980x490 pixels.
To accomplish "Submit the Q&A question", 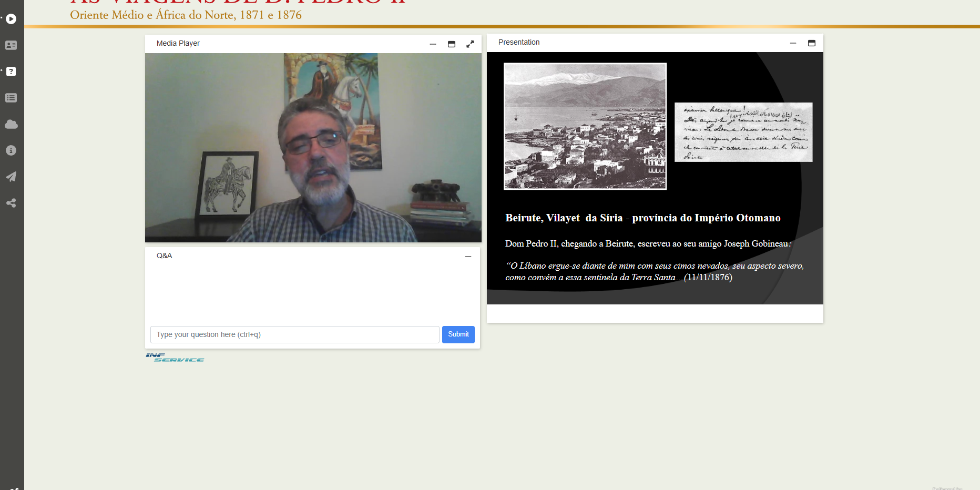I will (x=458, y=334).
